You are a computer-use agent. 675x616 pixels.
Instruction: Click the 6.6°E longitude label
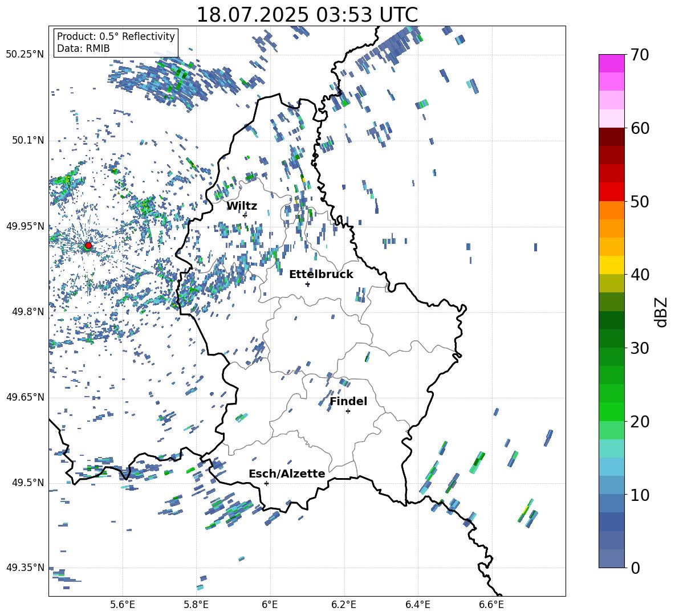pyautogui.click(x=491, y=605)
